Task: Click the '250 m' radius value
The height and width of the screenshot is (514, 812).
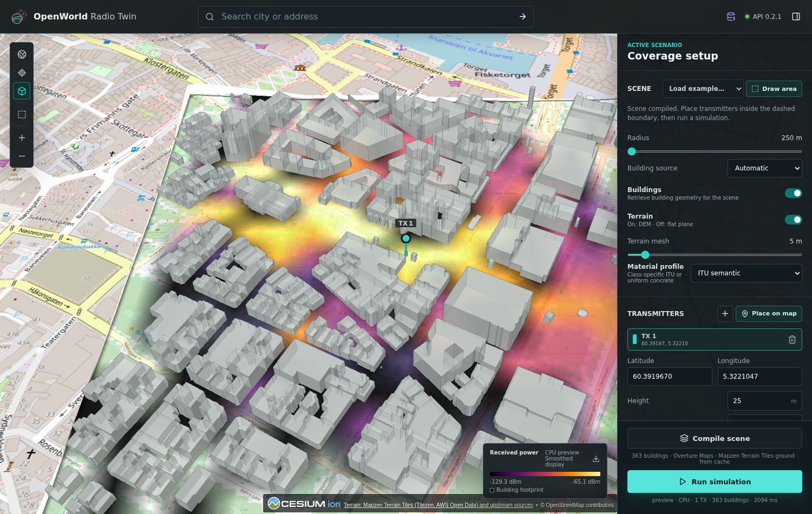Action: click(x=791, y=138)
